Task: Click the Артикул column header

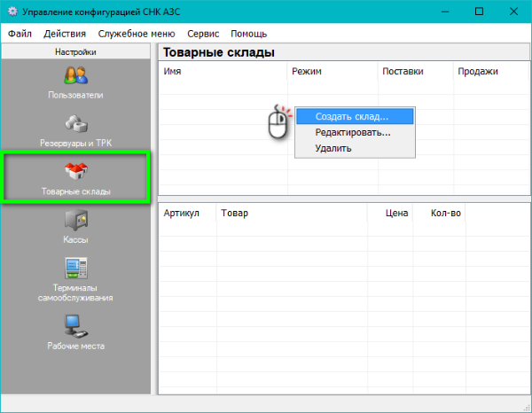Action: (182, 214)
